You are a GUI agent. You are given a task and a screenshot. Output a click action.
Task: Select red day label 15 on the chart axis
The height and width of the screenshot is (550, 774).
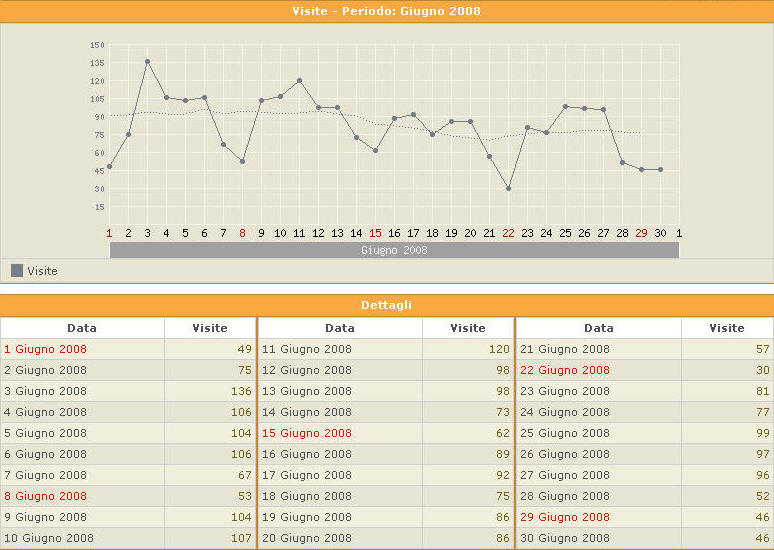[375, 233]
